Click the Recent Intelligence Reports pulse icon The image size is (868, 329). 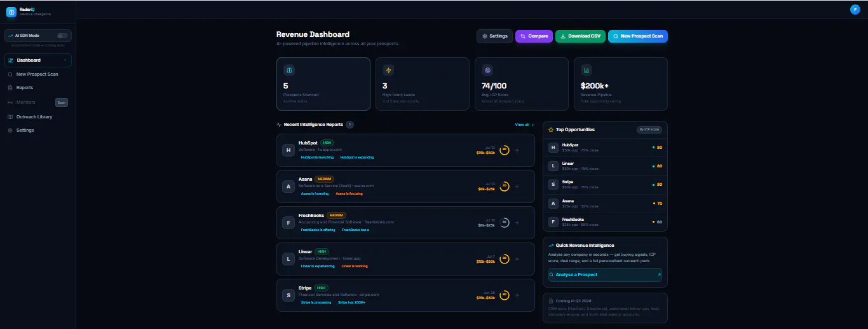pyautogui.click(x=279, y=125)
